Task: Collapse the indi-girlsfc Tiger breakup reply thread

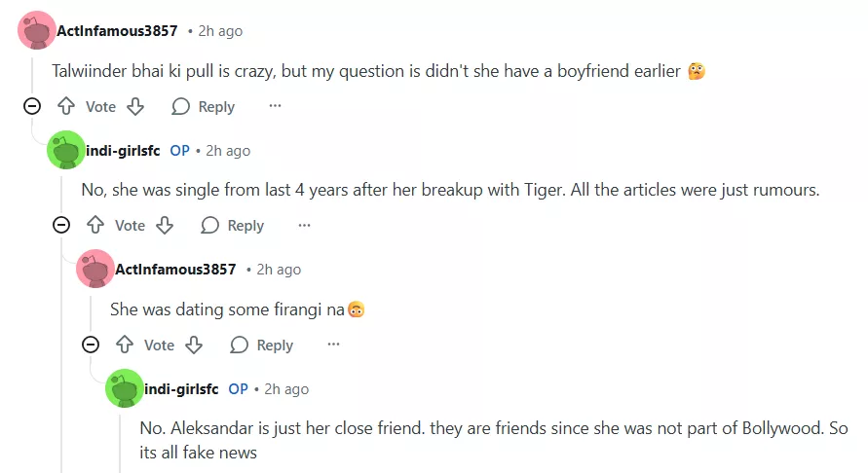Action: [x=61, y=225]
